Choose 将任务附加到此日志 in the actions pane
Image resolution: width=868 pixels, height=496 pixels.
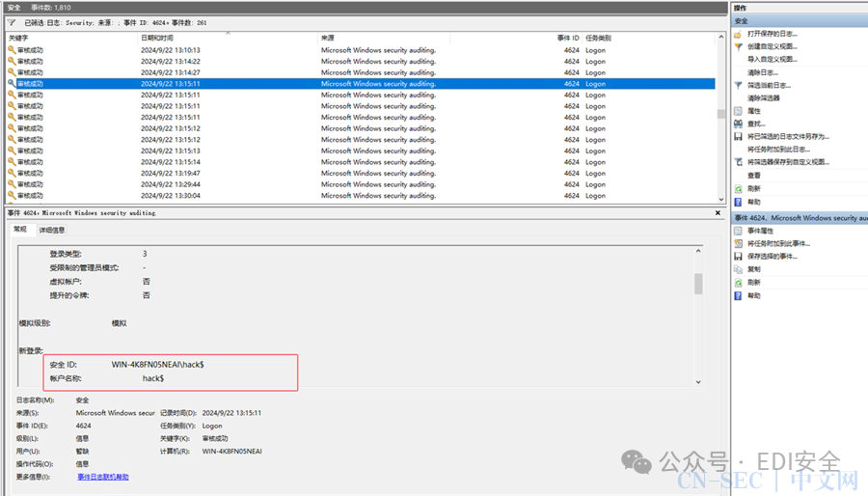(778, 150)
